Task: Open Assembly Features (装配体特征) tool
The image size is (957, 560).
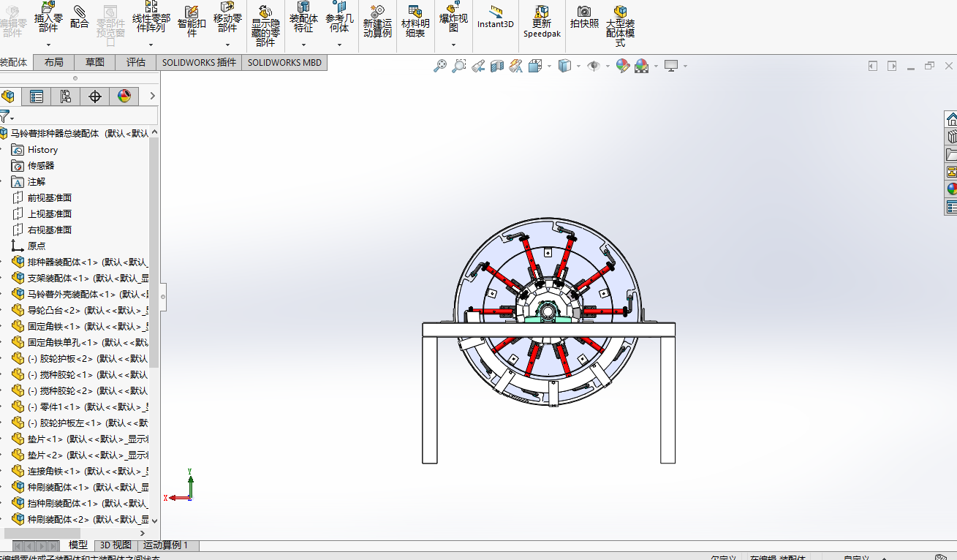Action: coord(303,17)
